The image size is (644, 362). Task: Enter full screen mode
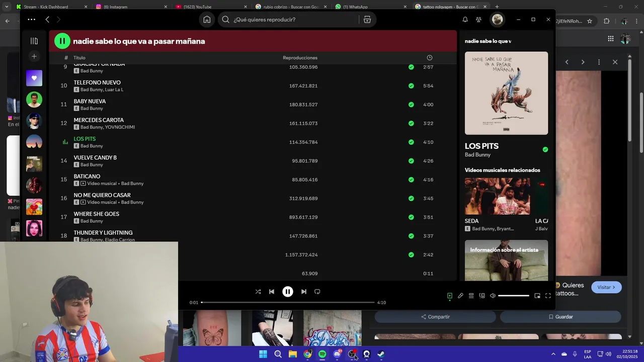548,296
